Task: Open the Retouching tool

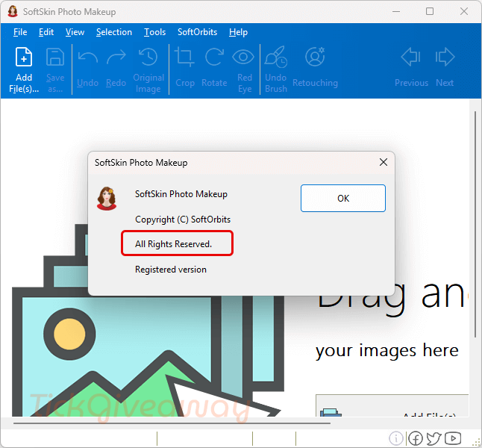Action: 315,57
